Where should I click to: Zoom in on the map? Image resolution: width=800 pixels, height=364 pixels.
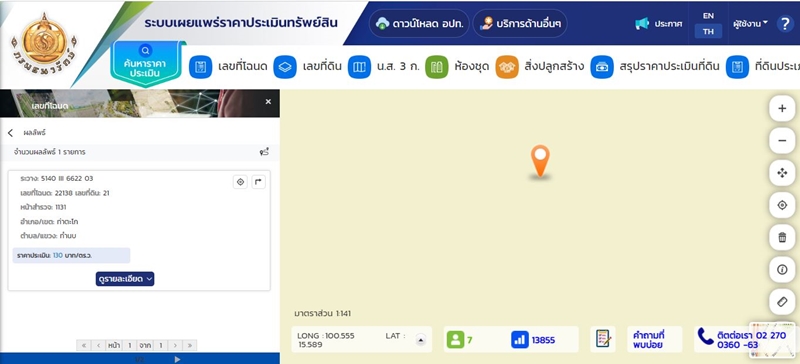coord(782,108)
